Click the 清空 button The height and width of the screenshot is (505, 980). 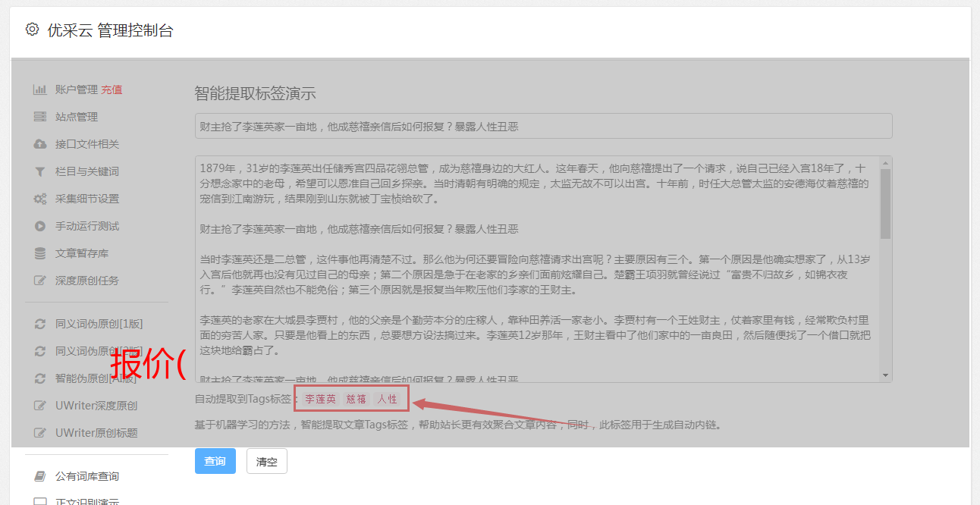pos(267,461)
